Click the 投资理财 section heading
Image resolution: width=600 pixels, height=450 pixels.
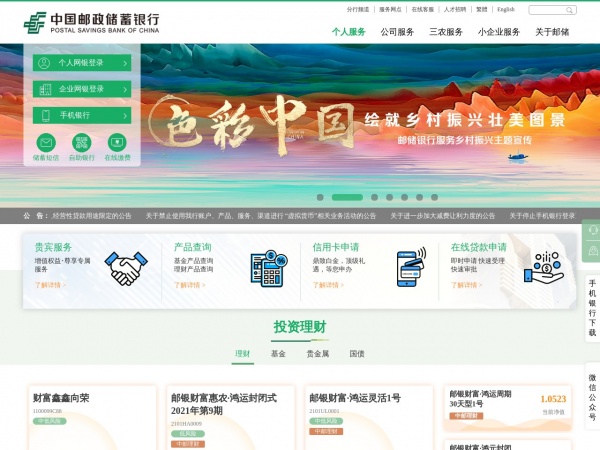(300, 327)
